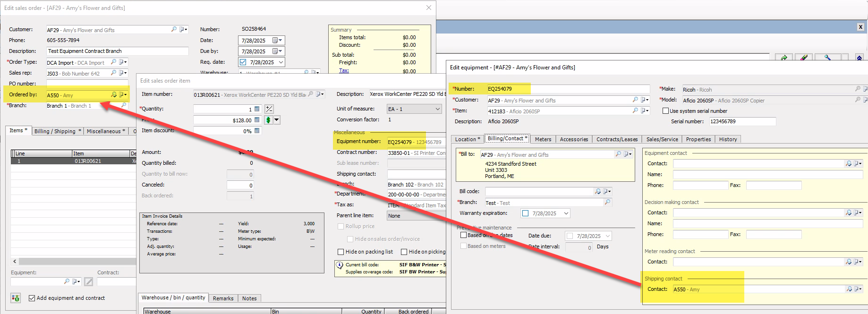Open Unit of measure EA - 1 dropdown

coord(437,109)
